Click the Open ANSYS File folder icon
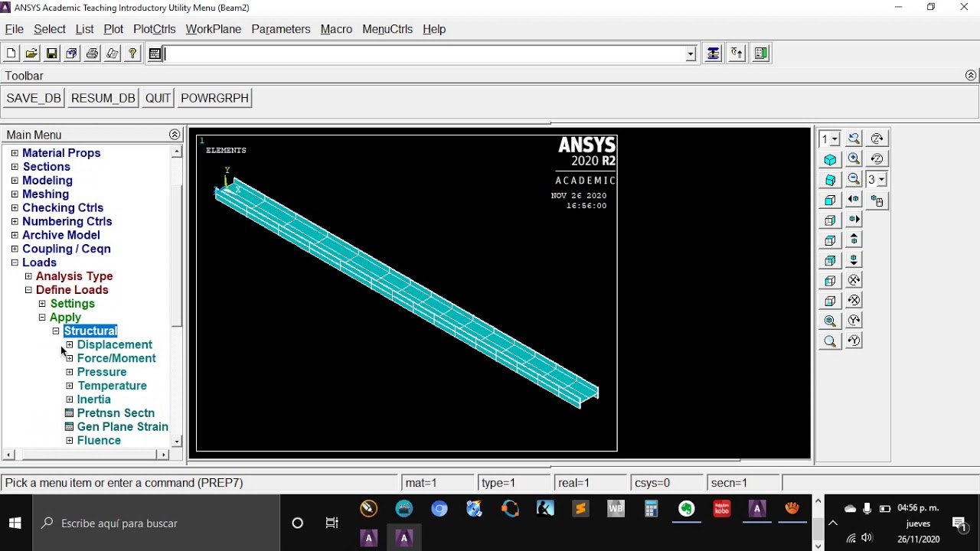 point(31,54)
